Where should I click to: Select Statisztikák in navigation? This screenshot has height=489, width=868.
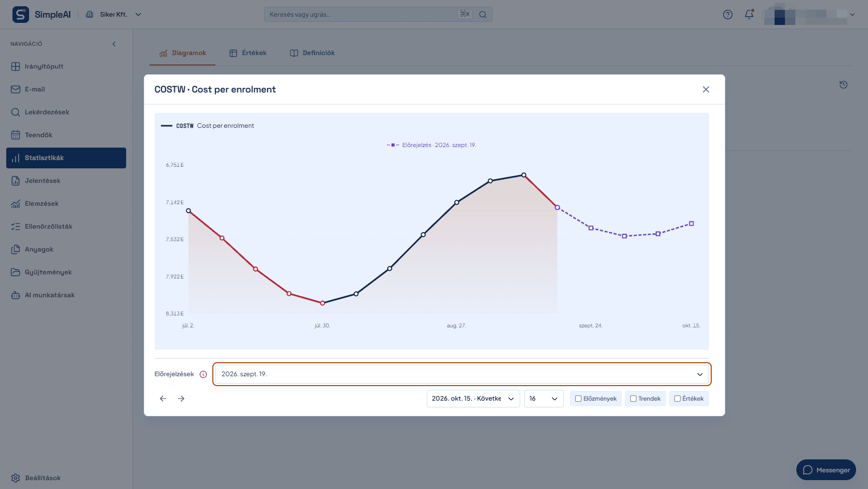point(66,158)
